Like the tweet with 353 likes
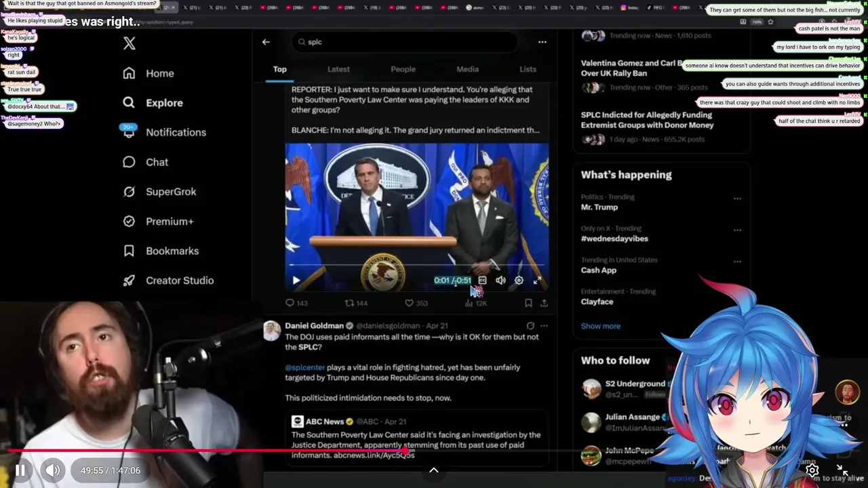The height and width of the screenshot is (488, 868). pos(416,303)
